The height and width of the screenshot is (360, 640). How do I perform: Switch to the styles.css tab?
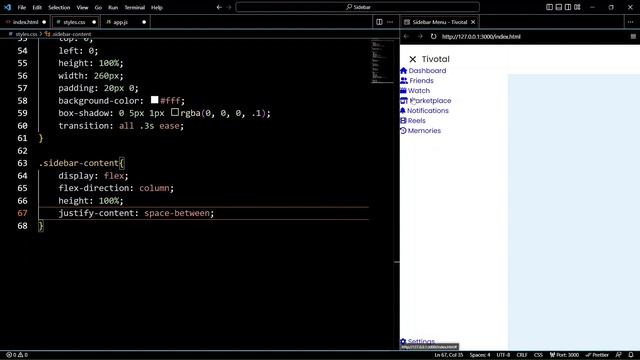(74, 22)
